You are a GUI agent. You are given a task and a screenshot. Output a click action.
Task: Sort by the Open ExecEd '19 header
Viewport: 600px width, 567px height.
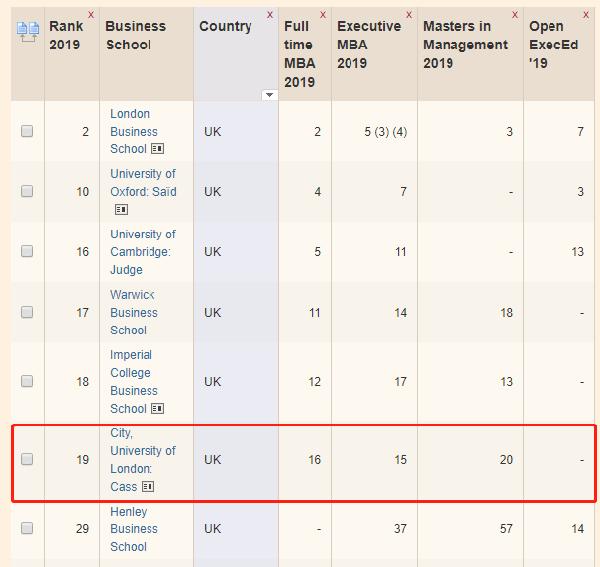coord(554,44)
